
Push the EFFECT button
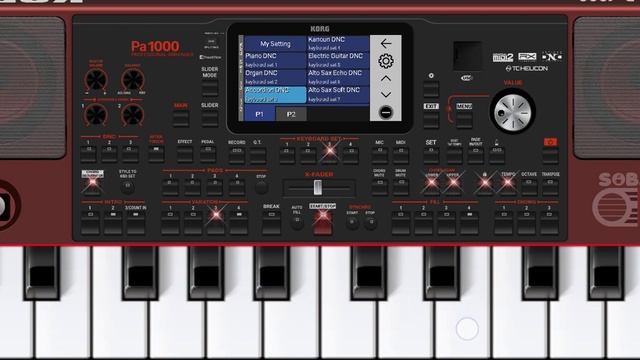(185, 154)
